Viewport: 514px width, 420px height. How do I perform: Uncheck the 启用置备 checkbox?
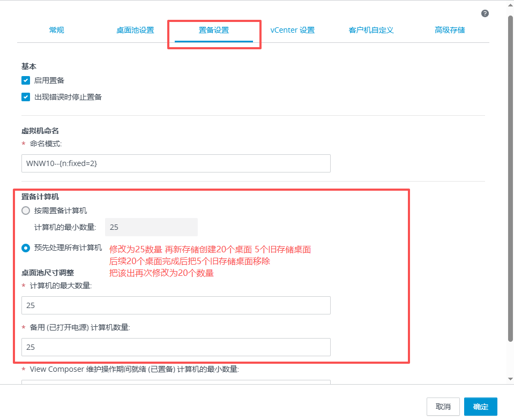[x=25, y=80]
